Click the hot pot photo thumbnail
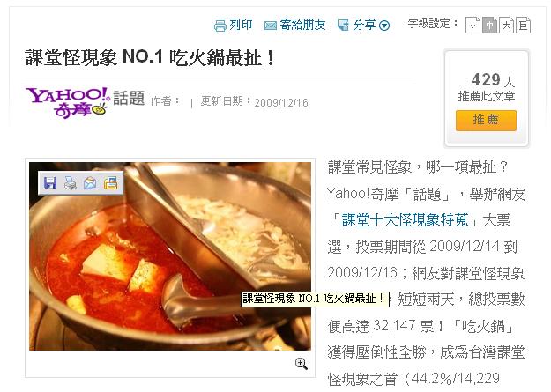The width and height of the screenshot is (551, 392). pyautogui.click(x=170, y=256)
